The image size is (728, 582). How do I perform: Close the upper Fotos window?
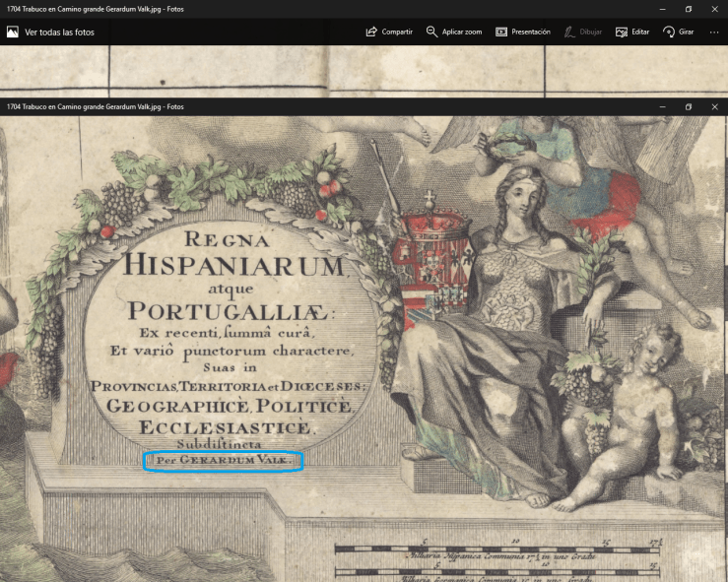pos(714,9)
